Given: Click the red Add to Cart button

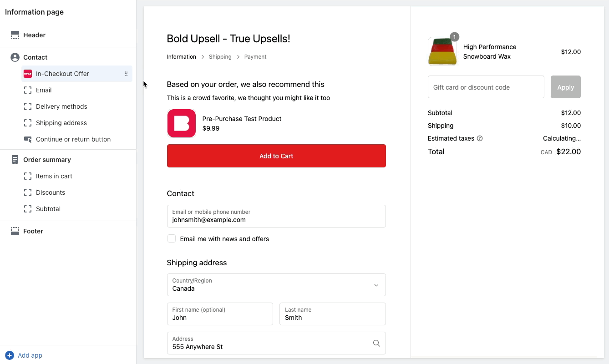Looking at the screenshot, I should coord(276,156).
